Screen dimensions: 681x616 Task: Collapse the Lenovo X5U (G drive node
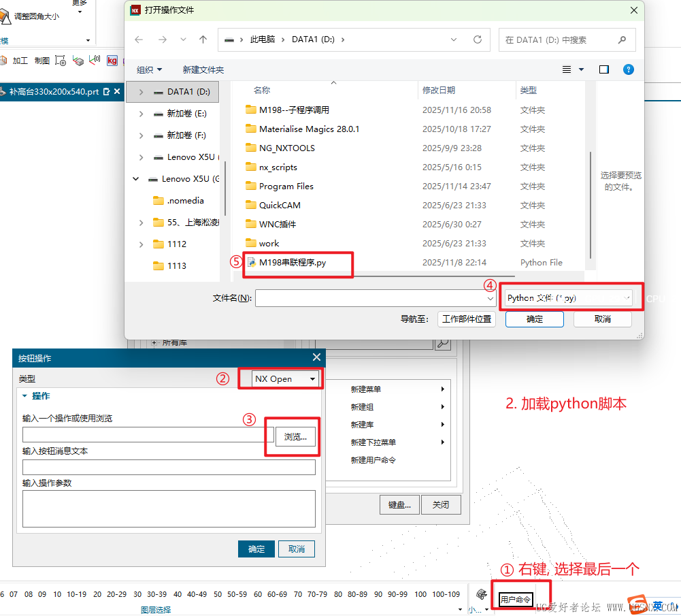pyautogui.click(x=136, y=179)
